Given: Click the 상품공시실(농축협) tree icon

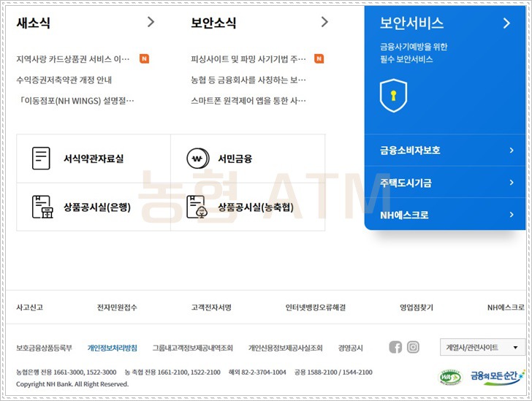Looking at the screenshot, I should tap(197, 207).
